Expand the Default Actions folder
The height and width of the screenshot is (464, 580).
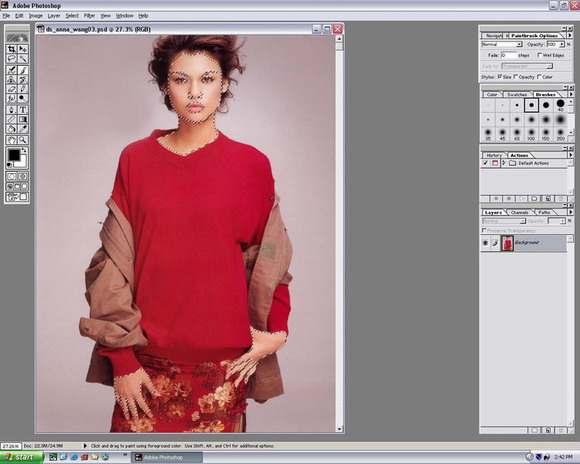point(504,163)
